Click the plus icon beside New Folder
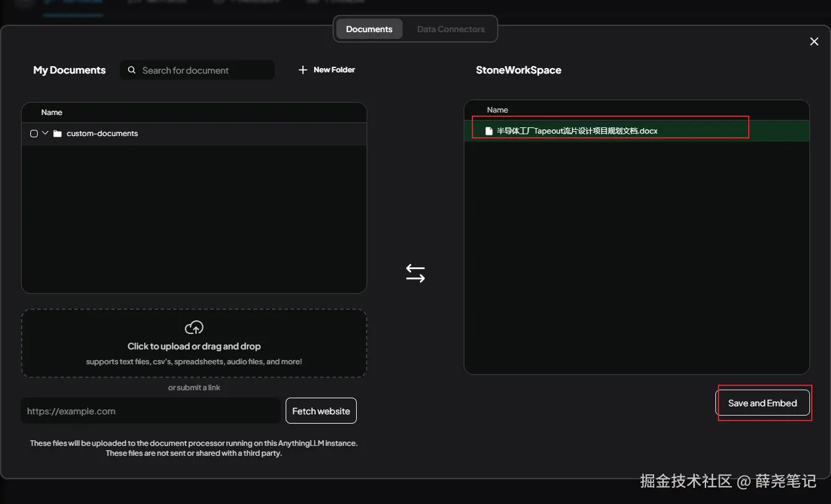 [303, 70]
